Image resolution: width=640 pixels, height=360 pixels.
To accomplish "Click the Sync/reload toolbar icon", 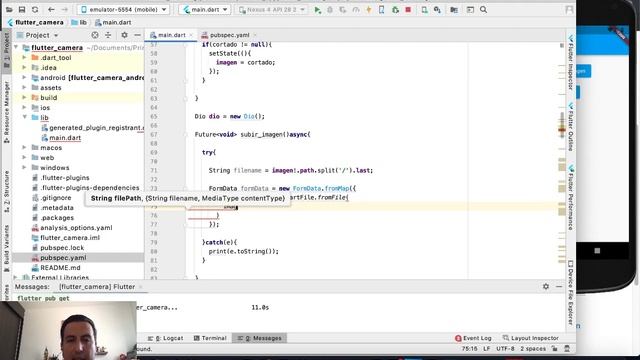I will [35, 9].
